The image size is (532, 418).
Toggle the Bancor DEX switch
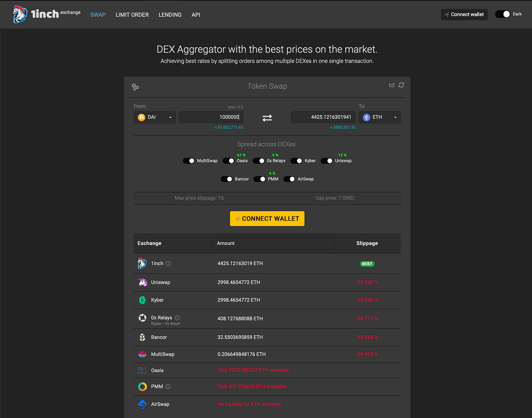pos(226,179)
